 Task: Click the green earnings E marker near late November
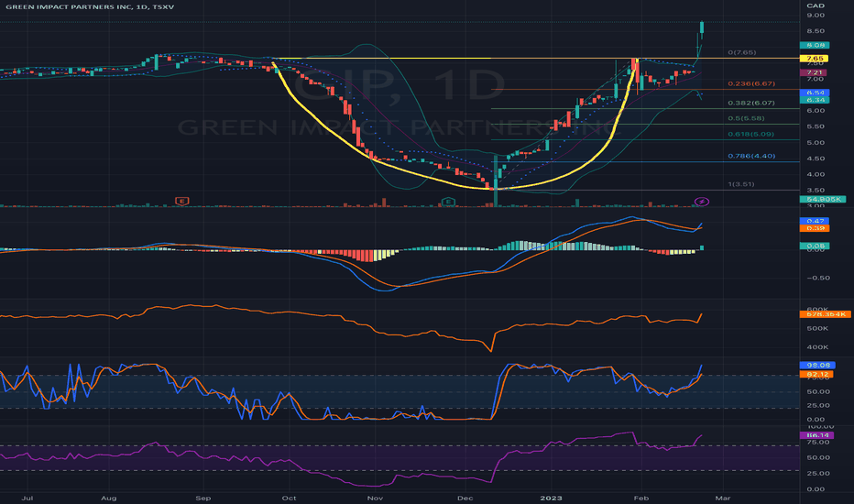tap(448, 202)
